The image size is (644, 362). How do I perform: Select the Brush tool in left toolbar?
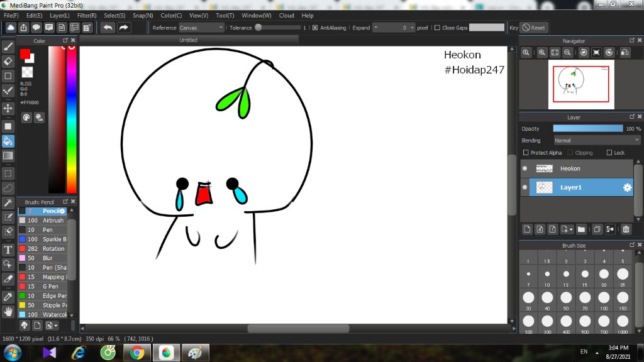pyautogui.click(x=8, y=47)
